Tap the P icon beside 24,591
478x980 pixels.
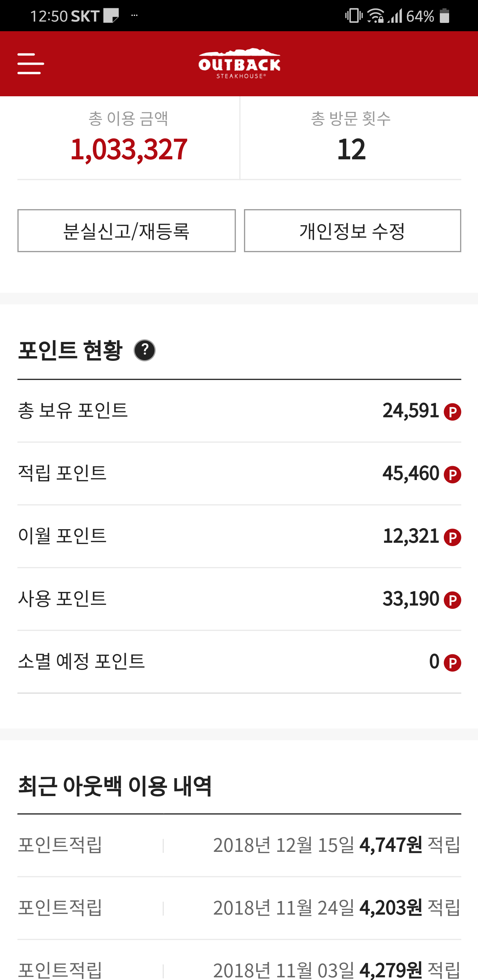(x=452, y=412)
